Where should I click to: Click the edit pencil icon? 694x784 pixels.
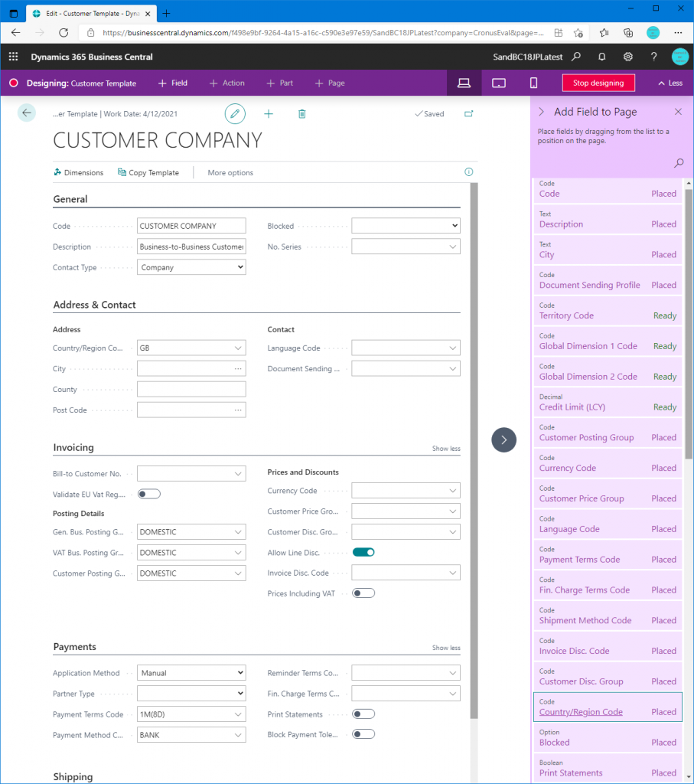tap(235, 114)
